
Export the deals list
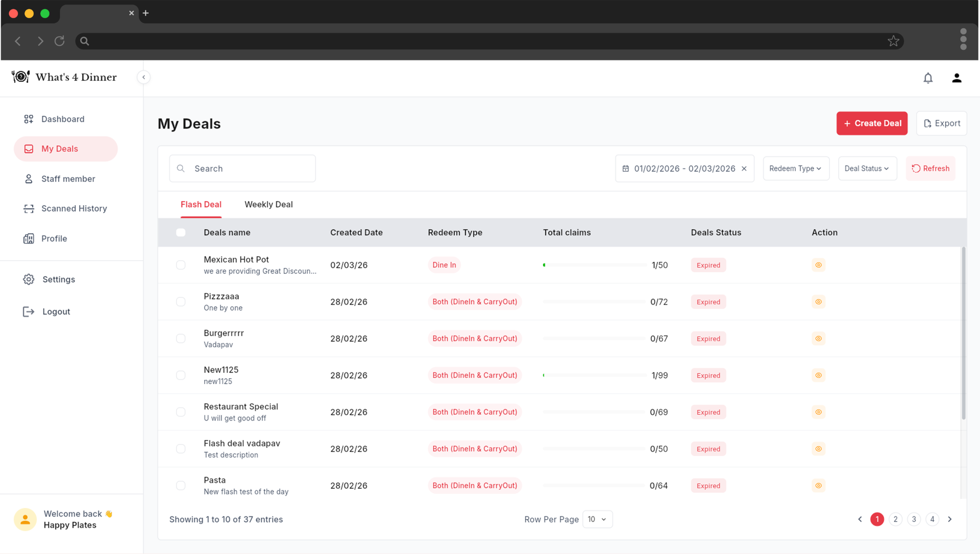[x=942, y=123]
